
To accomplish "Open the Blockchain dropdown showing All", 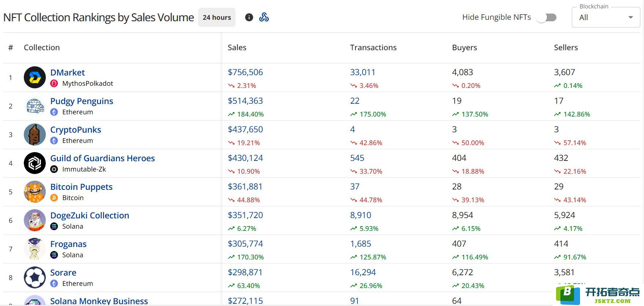I will [606, 17].
